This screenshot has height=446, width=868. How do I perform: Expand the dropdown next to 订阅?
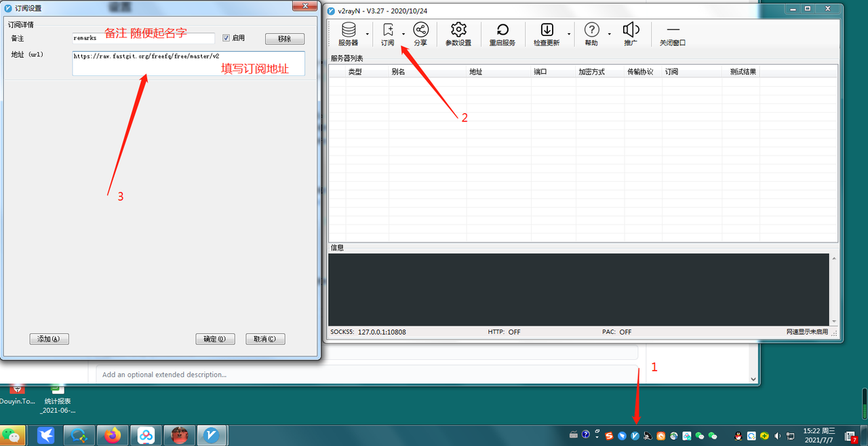(x=403, y=35)
